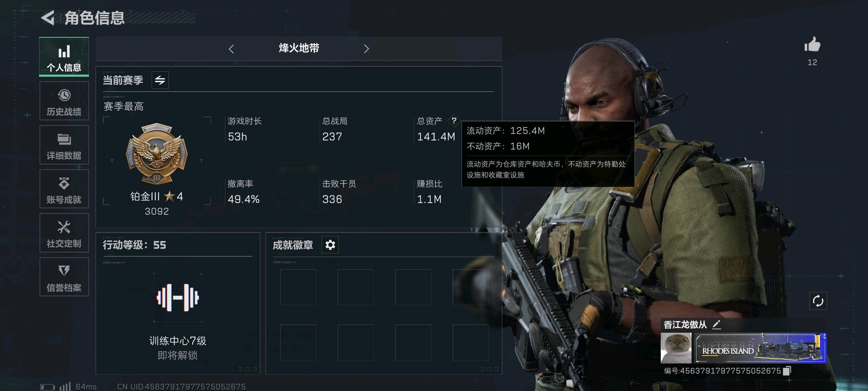The width and height of the screenshot is (868, 391).
Task: Select the first empty achievement badge slot
Action: pyautogui.click(x=298, y=287)
